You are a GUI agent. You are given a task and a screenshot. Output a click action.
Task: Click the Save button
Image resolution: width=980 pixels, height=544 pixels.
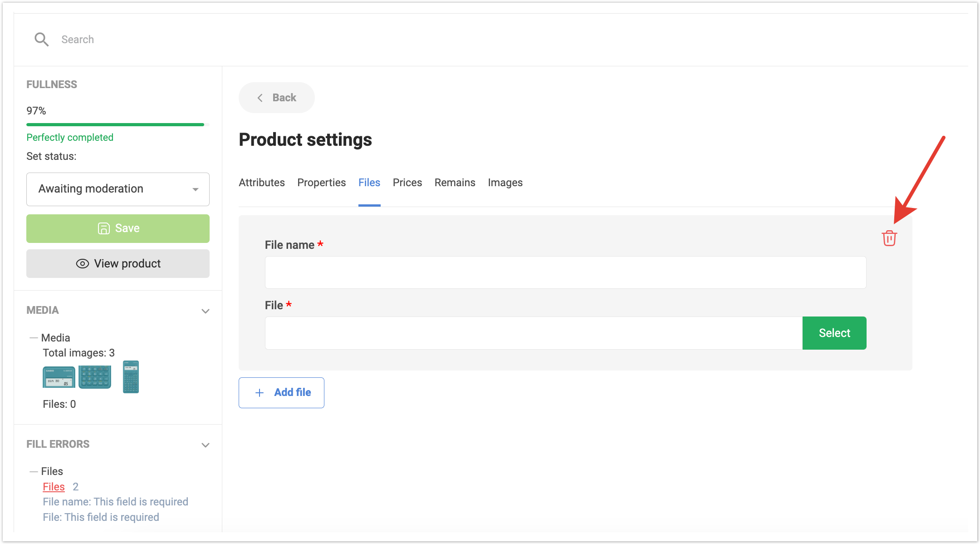click(118, 228)
